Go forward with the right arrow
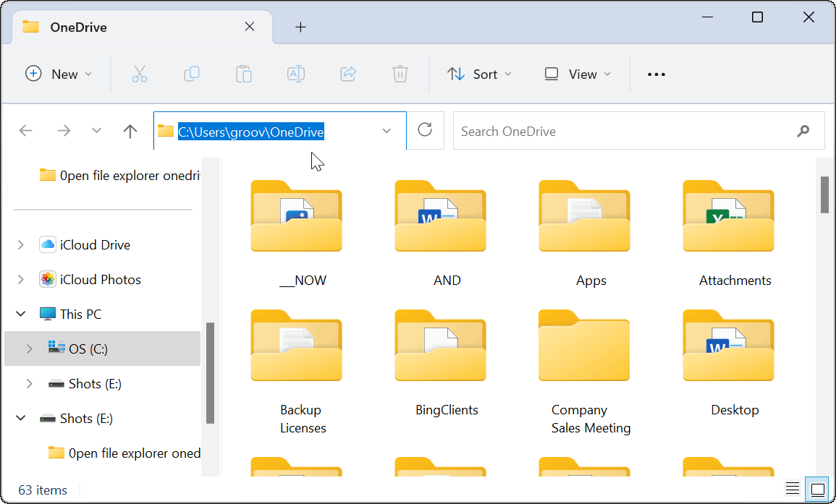Viewport: 836px width, 504px height. coord(64,131)
